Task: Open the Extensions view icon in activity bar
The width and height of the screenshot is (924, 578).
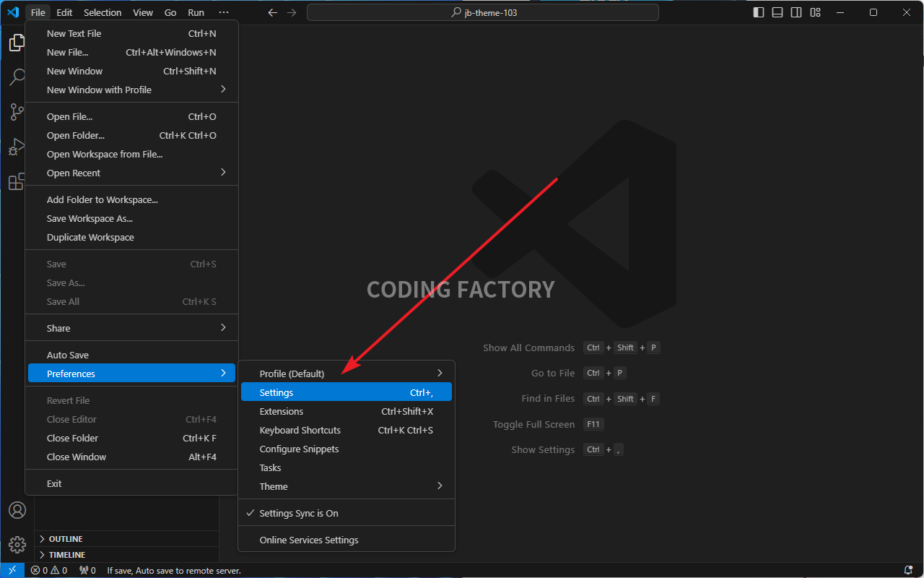Action: click(x=17, y=181)
